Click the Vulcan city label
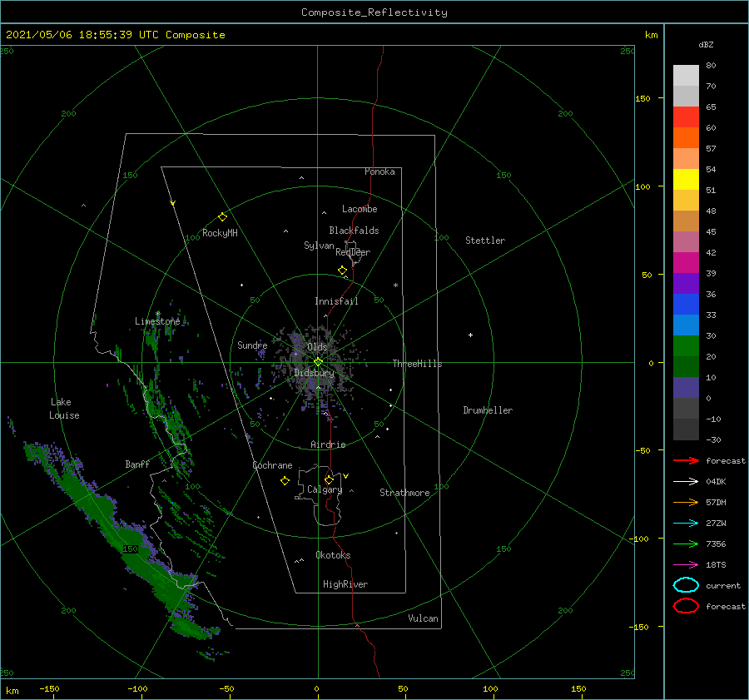This screenshot has height=700, width=749. pyautogui.click(x=424, y=618)
